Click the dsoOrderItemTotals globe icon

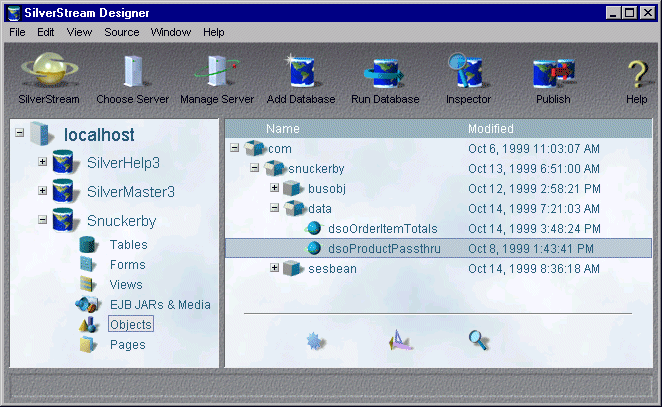314,228
